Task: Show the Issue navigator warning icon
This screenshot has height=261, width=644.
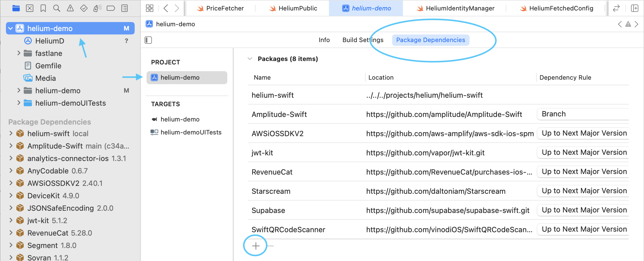Action: tap(70, 8)
